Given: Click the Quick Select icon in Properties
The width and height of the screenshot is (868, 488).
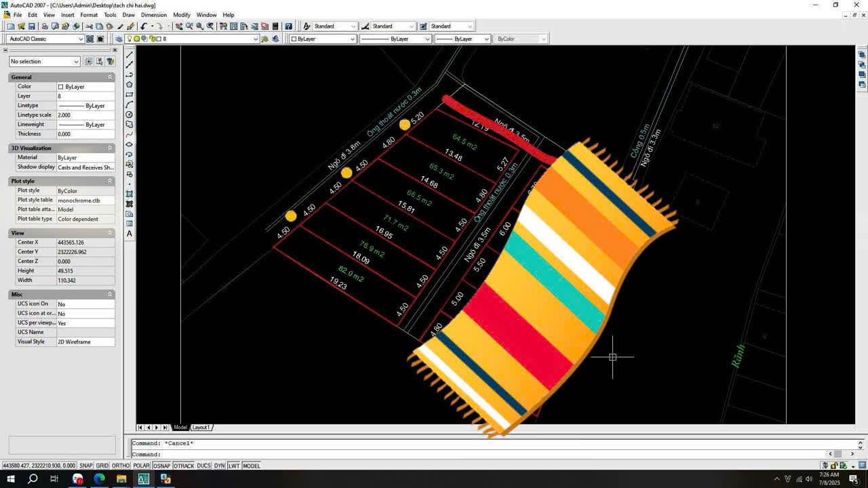Looking at the screenshot, I should (x=110, y=62).
